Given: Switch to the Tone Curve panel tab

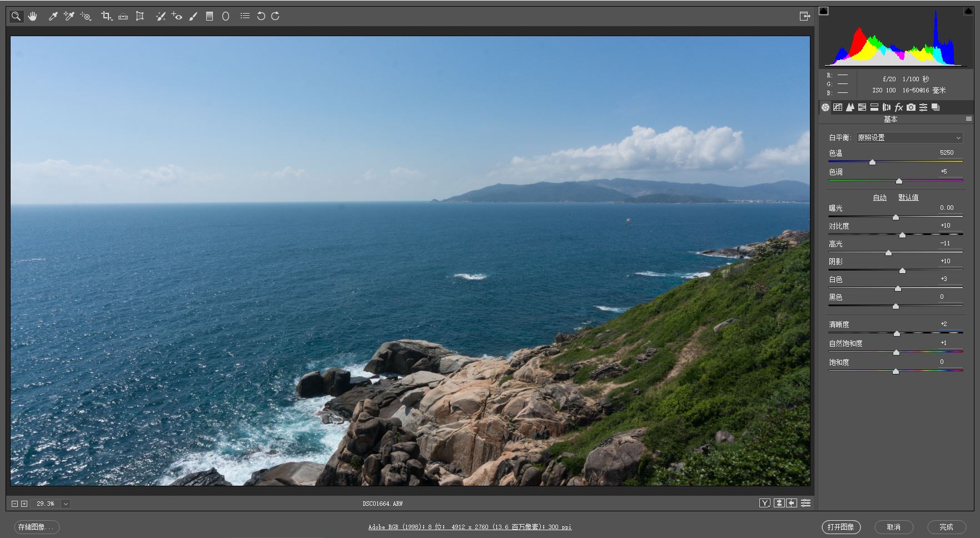Looking at the screenshot, I should (838, 107).
